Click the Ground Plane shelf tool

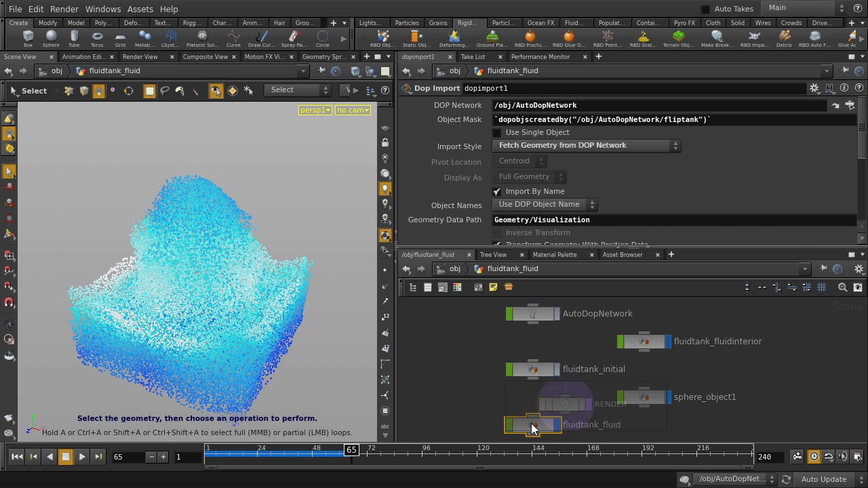(x=492, y=38)
